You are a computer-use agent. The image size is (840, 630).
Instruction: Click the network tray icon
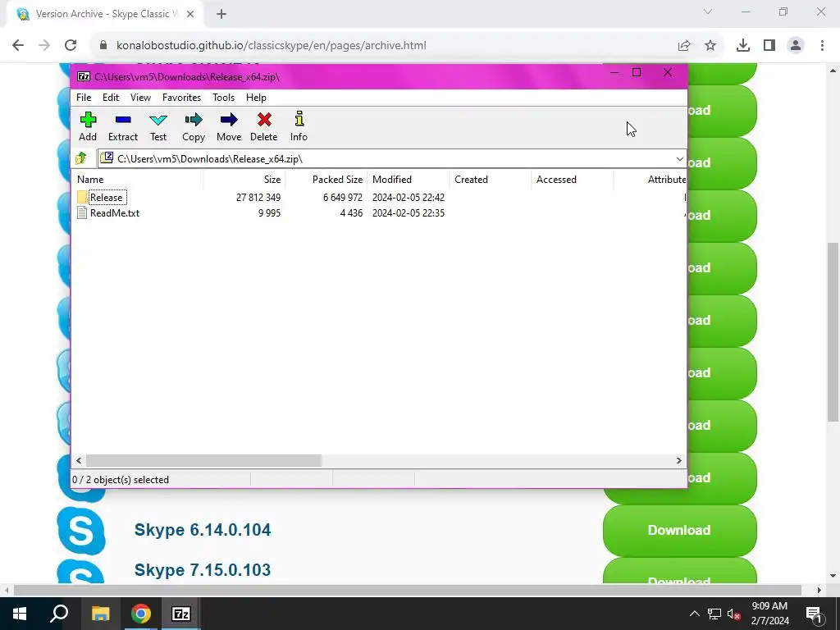(x=714, y=614)
